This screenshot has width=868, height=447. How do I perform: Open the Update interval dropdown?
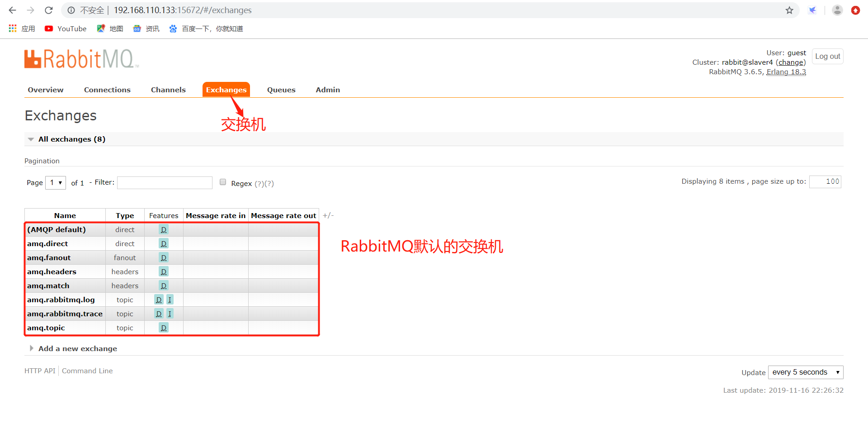805,372
